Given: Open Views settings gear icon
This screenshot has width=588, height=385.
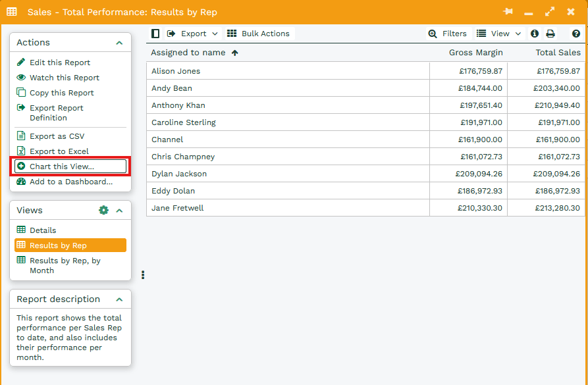Looking at the screenshot, I should click(103, 211).
